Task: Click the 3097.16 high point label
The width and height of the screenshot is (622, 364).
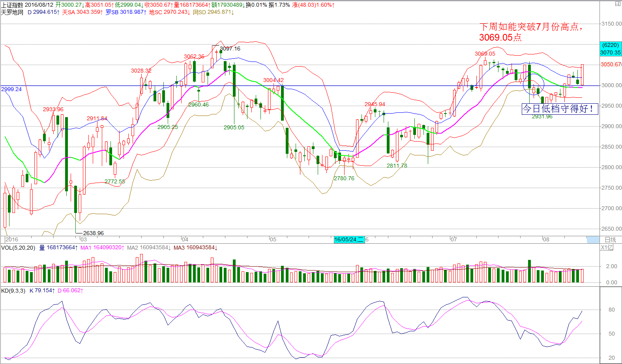Action: pos(230,49)
